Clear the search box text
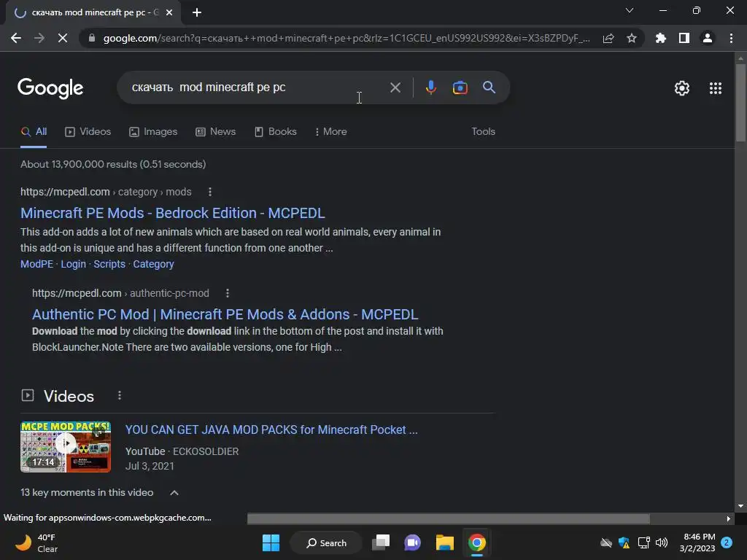Image resolution: width=747 pixels, height=560 pixels. (395, 87)
